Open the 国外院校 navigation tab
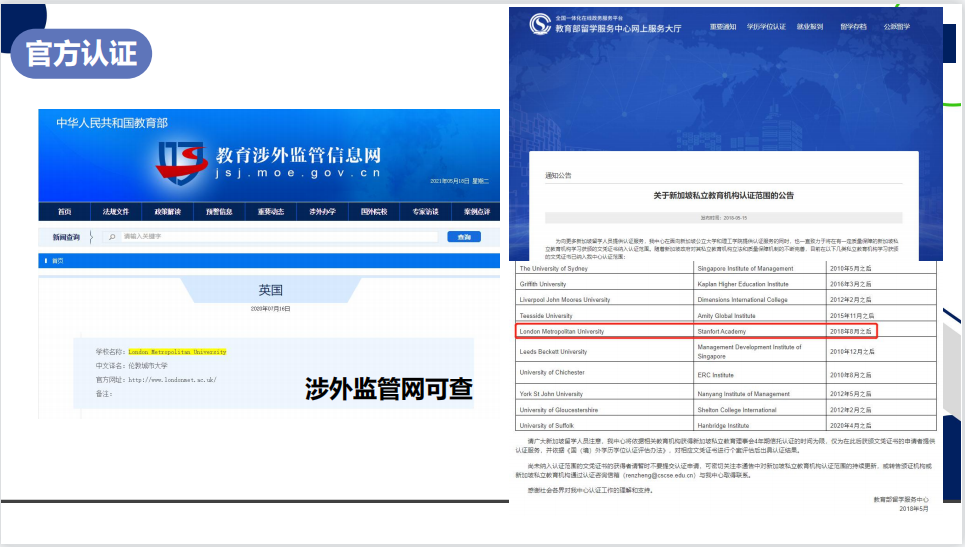The image size is (965, 547). (x=374, y=212)
